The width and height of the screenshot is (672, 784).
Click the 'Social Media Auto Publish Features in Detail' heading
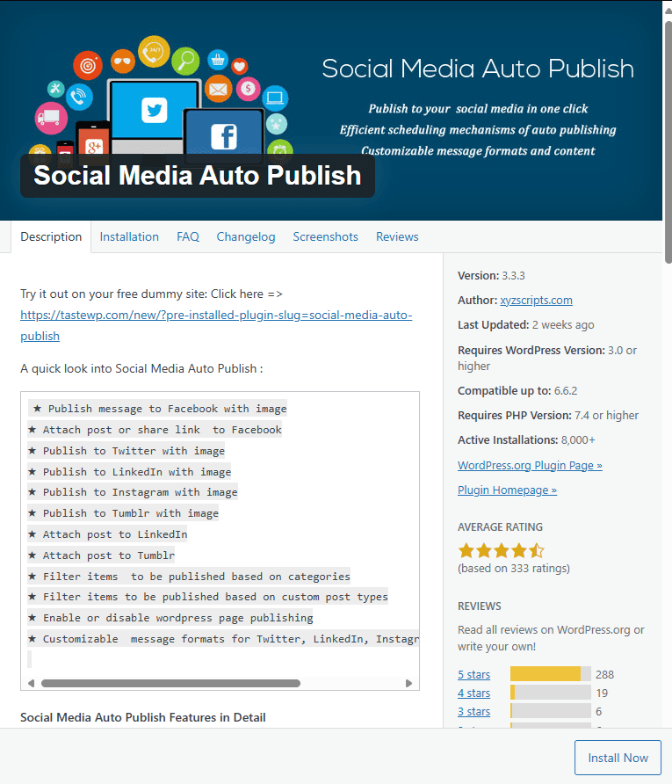[x=143, y=717]
